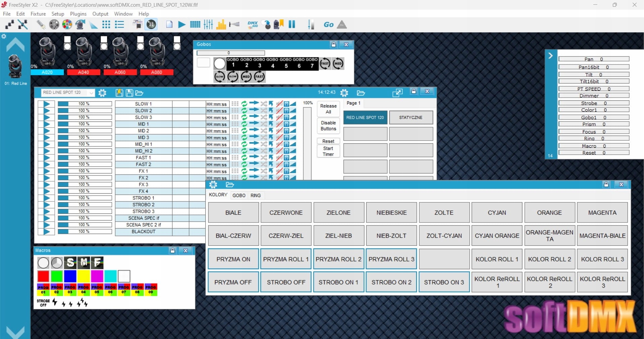644x339 pixels.
Task: Click the Disable Buttons button
Action: click(328, 126)
